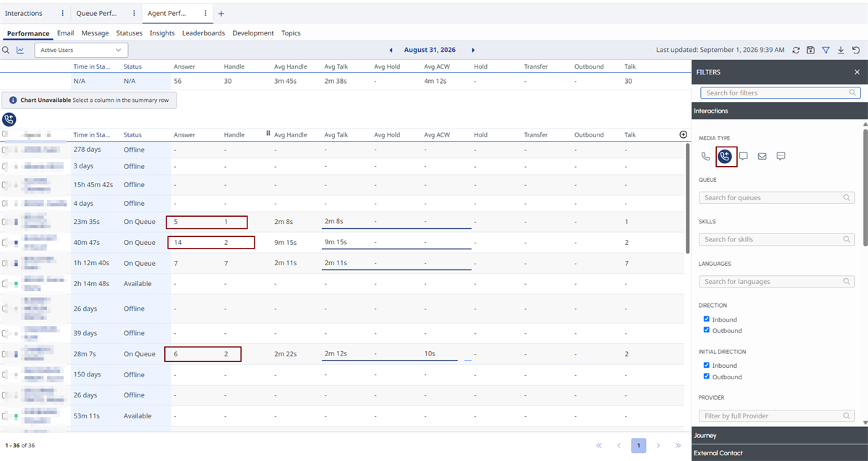Refresh the agent performance data
The image size is (868, 461).
pyautogui.click(x=796, y=51)
